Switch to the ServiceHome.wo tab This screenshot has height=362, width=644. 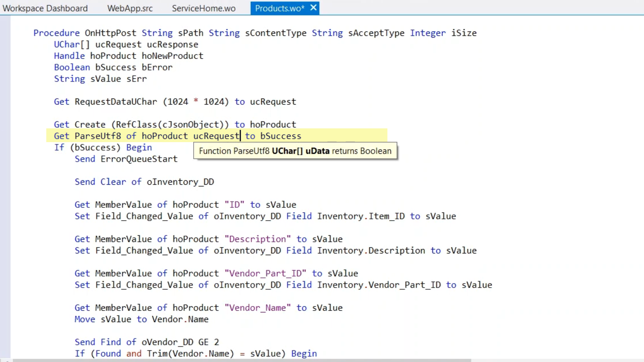point(204,8)
